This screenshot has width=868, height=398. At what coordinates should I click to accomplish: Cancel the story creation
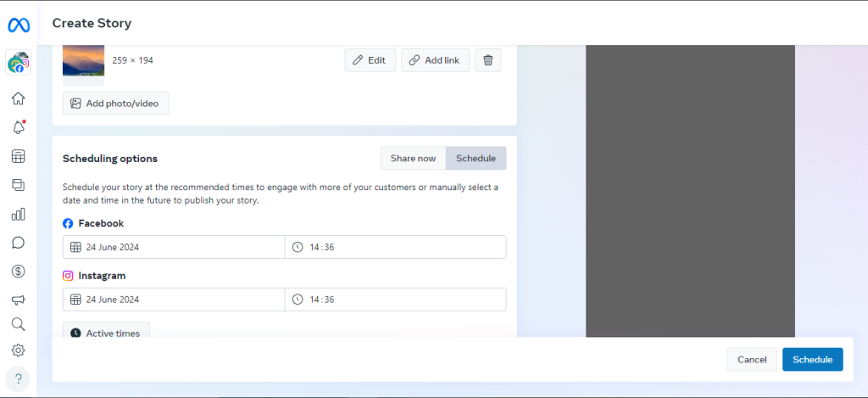click(752, 360)
